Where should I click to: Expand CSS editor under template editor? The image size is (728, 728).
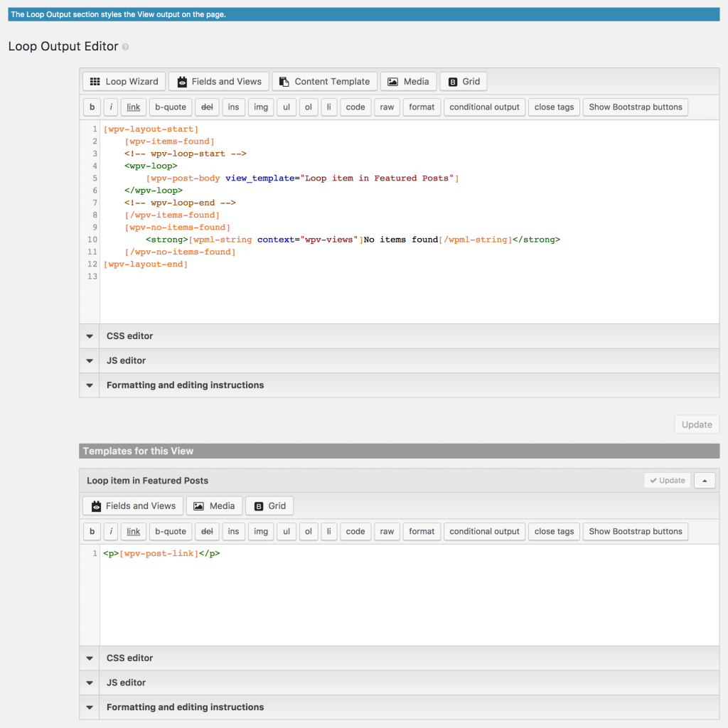pyautogui.click(x=400, y=658)
